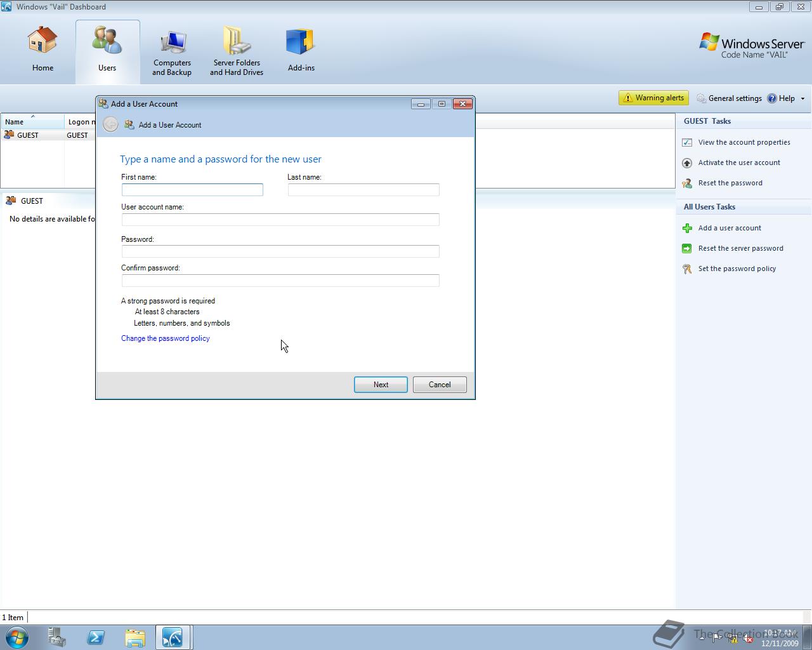Open the Add-ins section
Image resolution: width=812 pixels, height=650 pixels.
coord(301,50)
